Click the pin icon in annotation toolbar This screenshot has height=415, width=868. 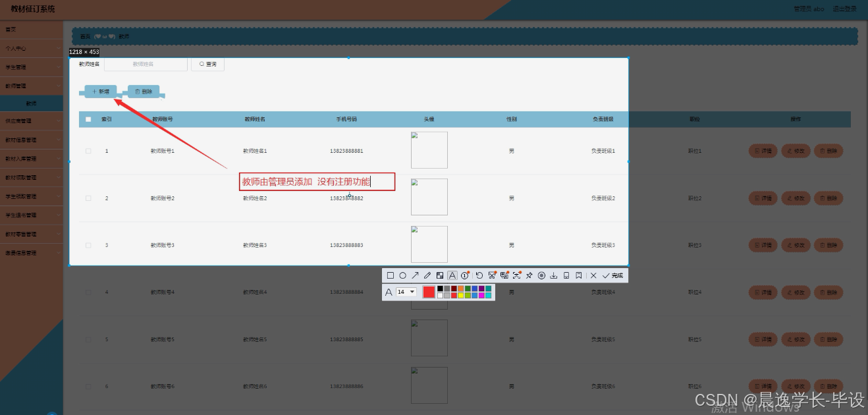pyautogui.click(x=530, y=275)
